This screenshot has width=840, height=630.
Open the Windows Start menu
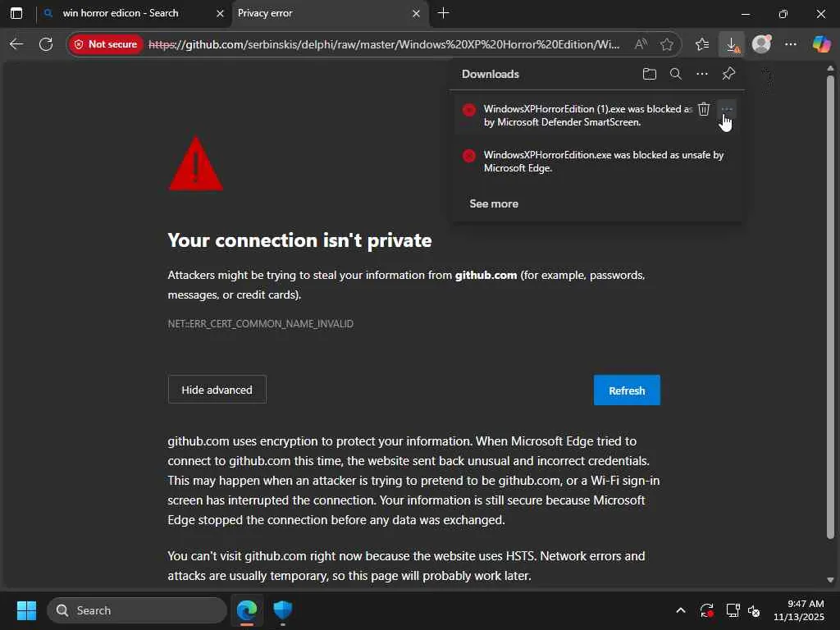point(26,610)
